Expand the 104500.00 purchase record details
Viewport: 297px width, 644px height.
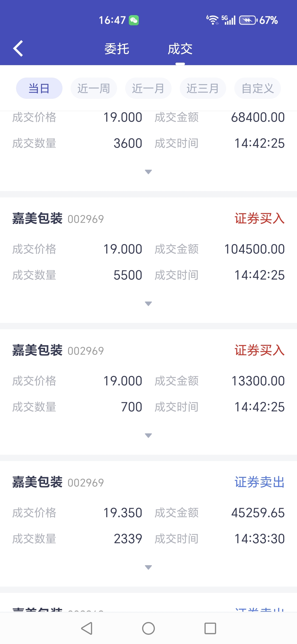[148, 304]
